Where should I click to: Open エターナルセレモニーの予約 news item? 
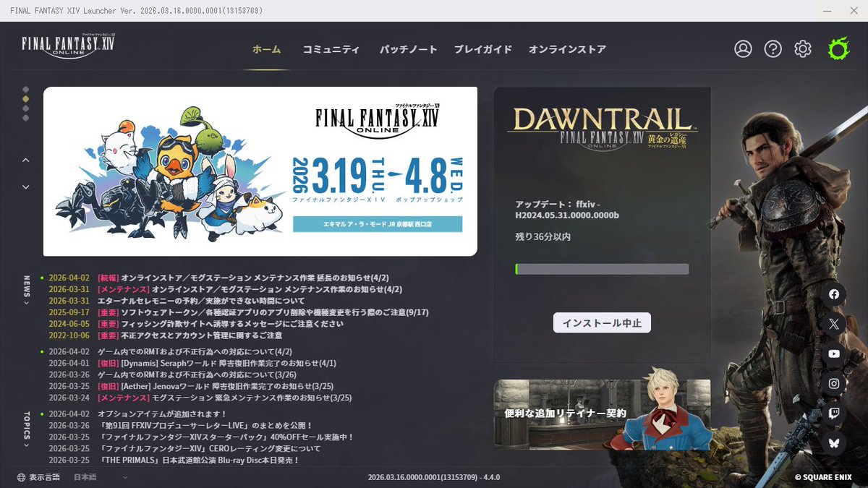pyautogui.click(x=201, y=301)
